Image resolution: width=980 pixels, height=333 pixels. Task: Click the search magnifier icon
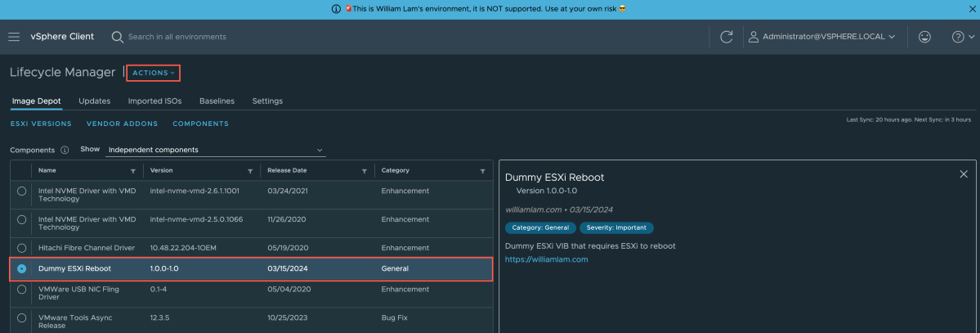click(x=117, y=37)
